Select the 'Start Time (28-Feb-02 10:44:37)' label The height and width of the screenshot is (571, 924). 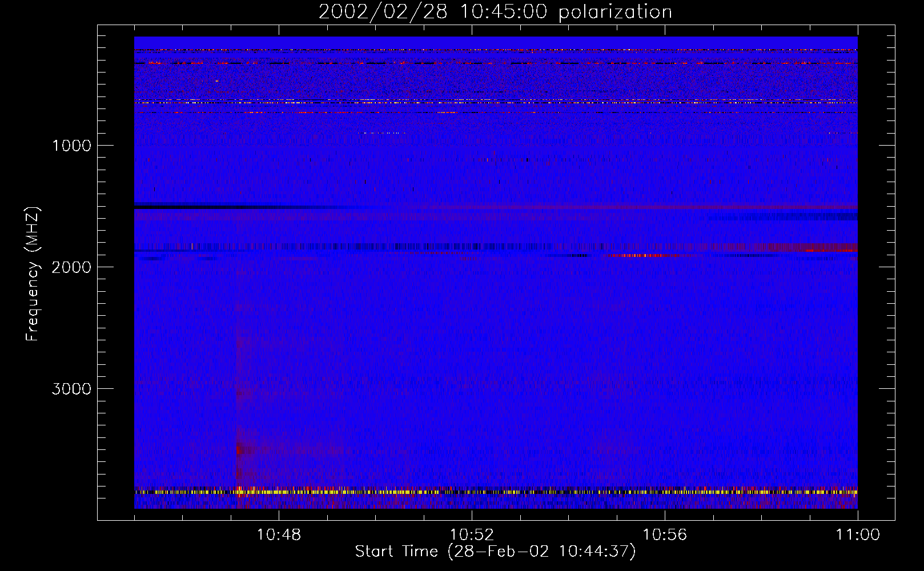tap(495, 552)
